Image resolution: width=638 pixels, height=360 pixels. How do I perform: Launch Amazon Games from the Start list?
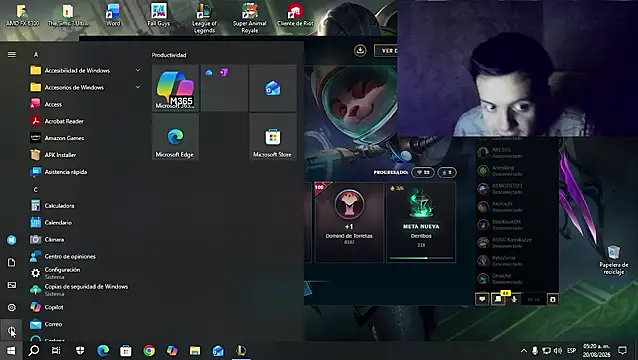tap(85, 138)
